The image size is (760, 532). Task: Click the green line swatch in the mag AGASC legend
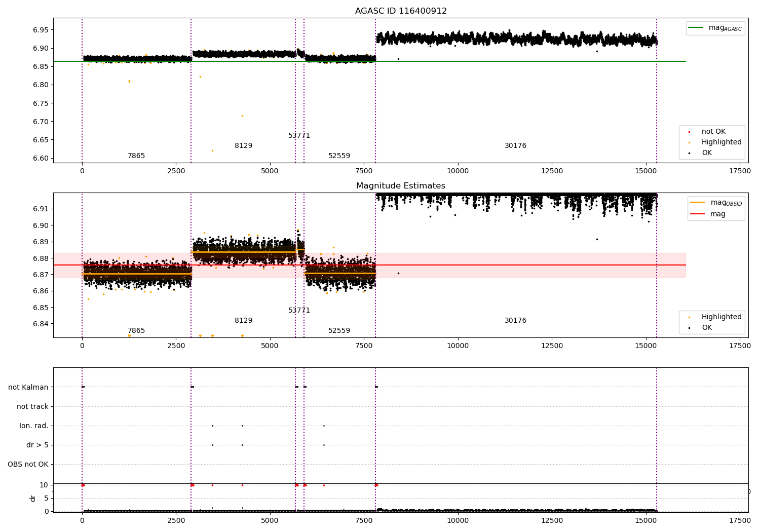[696, 28]
